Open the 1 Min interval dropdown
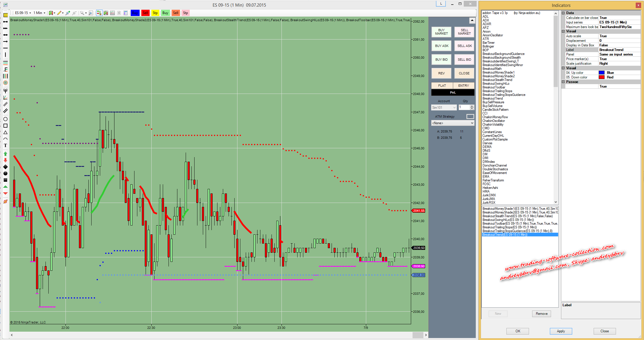 pos(39,13)
